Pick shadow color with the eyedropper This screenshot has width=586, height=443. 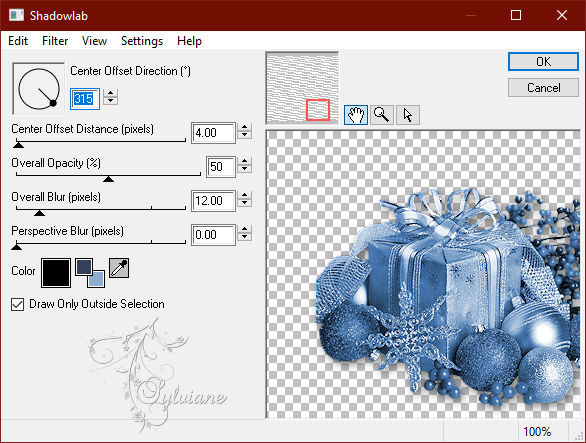(x=119, y=268)
